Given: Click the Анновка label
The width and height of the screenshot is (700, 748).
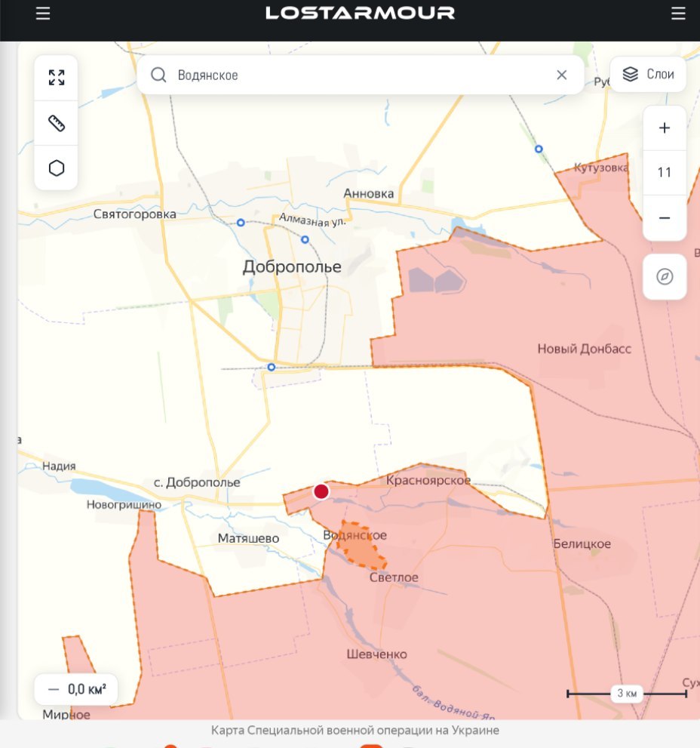Looking at the screenshot, I should [x=369, y=193].
